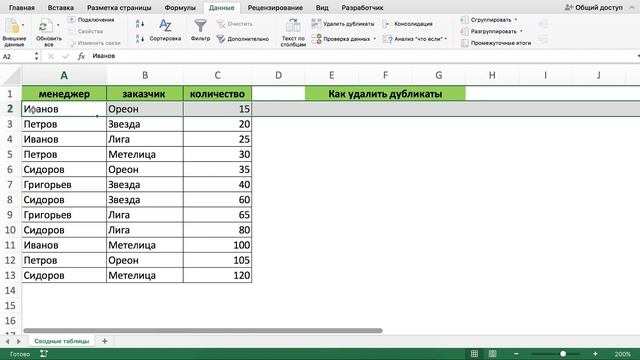Expand Data Validation dropdown arrow

tap(374, 39)
